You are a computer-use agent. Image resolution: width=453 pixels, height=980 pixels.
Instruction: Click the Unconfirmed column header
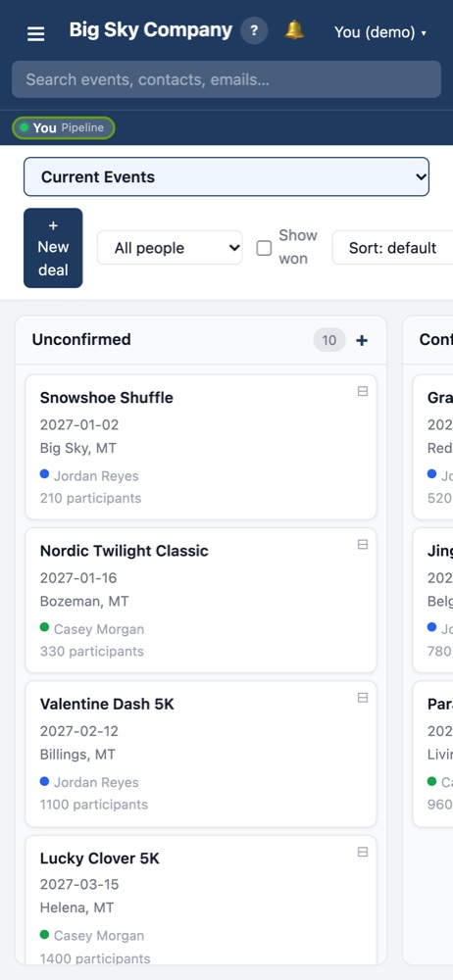[81, 339]
